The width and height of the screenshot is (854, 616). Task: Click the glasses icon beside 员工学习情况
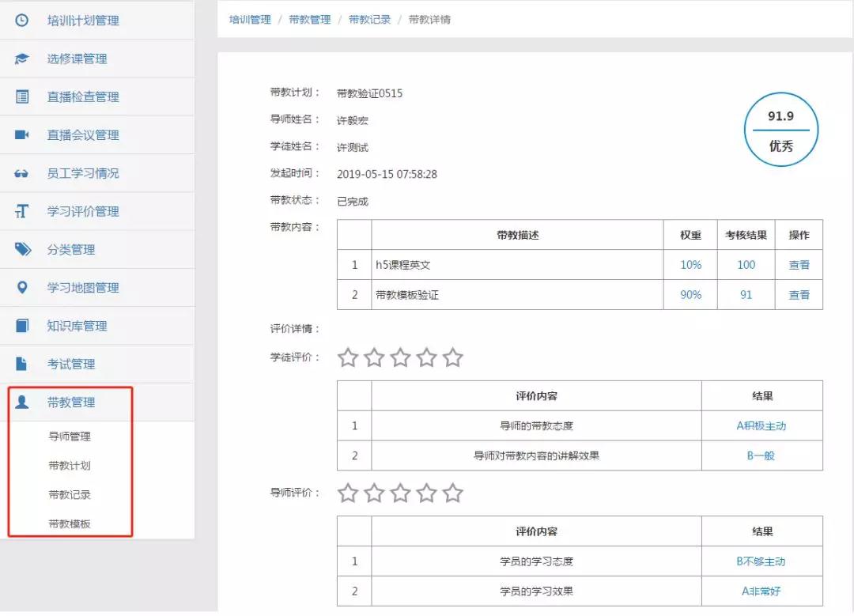pyautogui.click(x=22, y=173)
